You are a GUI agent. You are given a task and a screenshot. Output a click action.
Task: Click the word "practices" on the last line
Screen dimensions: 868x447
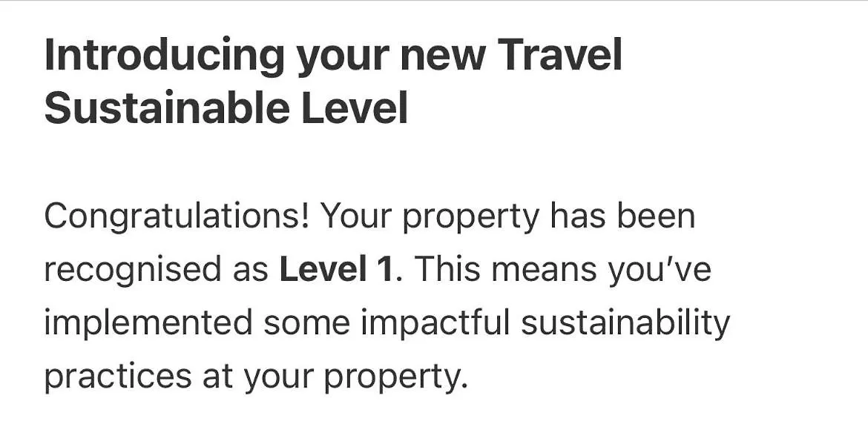(x=117, y=377)
